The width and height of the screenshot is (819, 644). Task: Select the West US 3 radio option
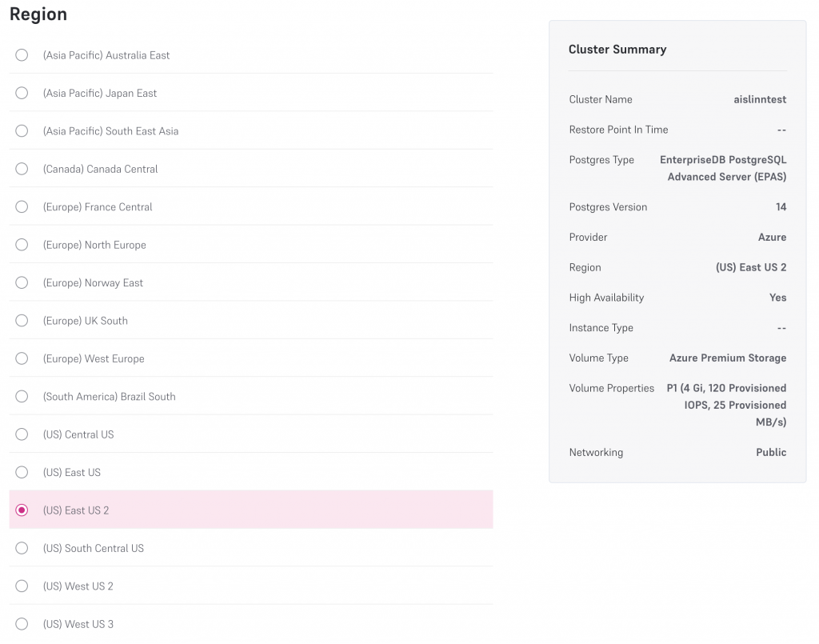coord(22,624)
